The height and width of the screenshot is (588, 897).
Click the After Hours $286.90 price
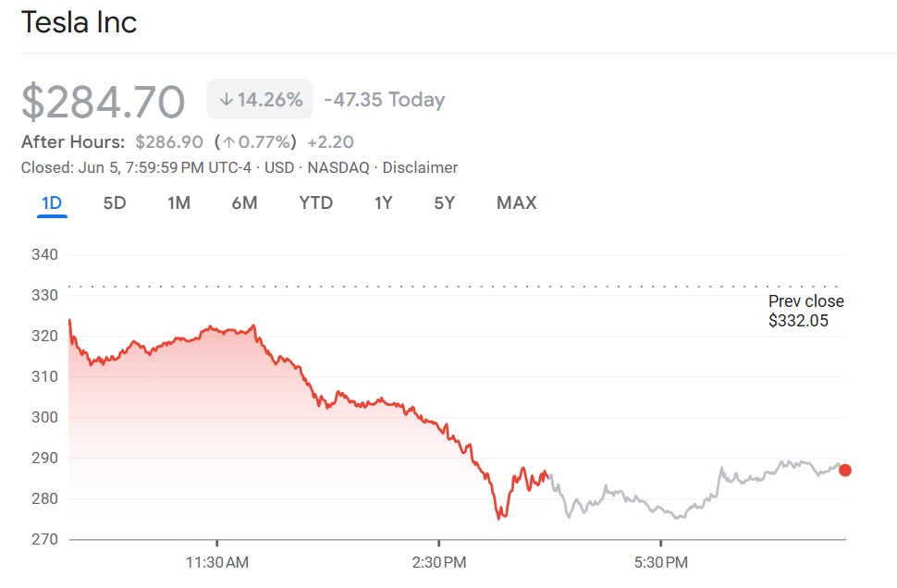coord(169,142)
